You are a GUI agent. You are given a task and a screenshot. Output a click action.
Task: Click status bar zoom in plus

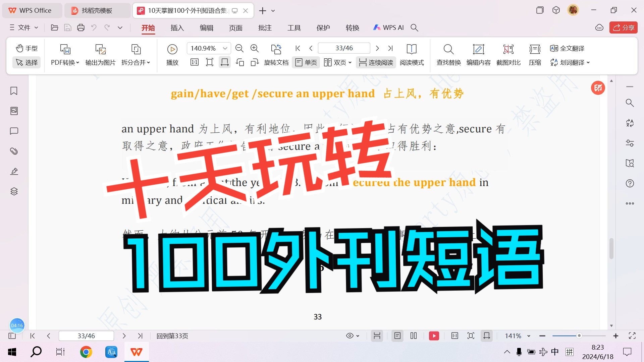coord(616,336)
